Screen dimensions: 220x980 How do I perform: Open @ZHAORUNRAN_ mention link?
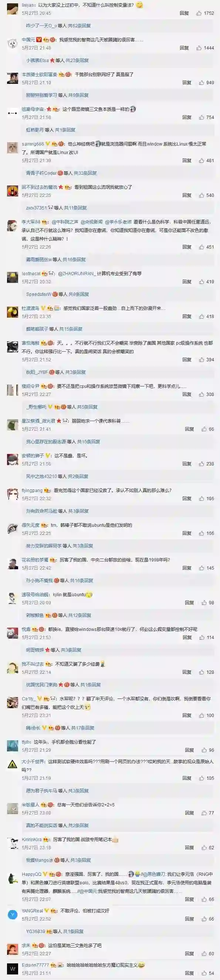click(76, 273)
